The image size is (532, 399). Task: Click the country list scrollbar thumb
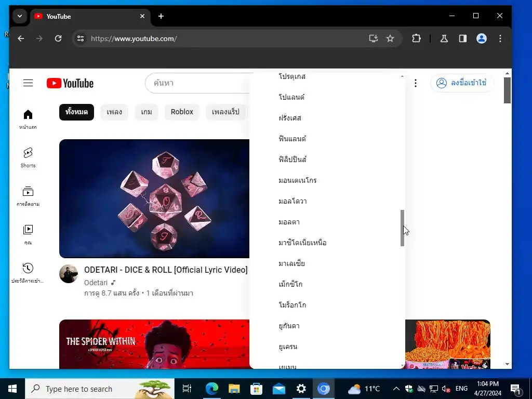(403, 228)
